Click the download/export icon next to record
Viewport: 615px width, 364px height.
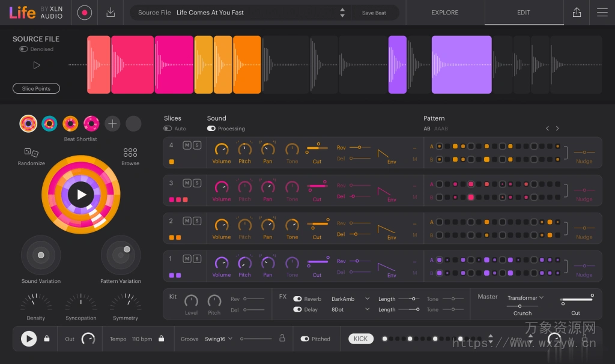[x=111, y=12]
